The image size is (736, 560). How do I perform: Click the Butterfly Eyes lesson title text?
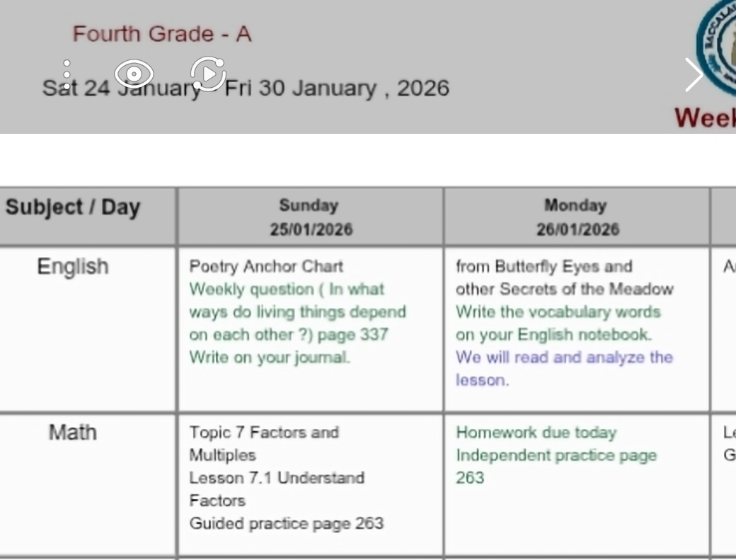[x=563, y=278]
